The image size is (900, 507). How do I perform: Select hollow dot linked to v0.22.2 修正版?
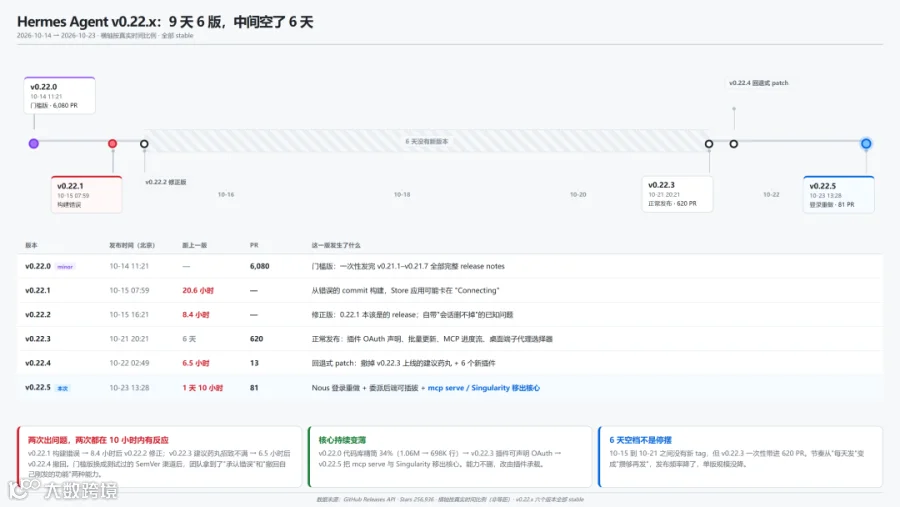click(144, 144)
